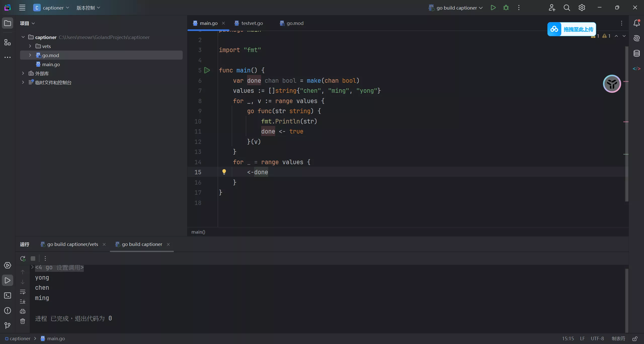This screenshot has width=644, height=344.
Task: Toggle read-only lock icon in status bar
Action: pos(635,338)
